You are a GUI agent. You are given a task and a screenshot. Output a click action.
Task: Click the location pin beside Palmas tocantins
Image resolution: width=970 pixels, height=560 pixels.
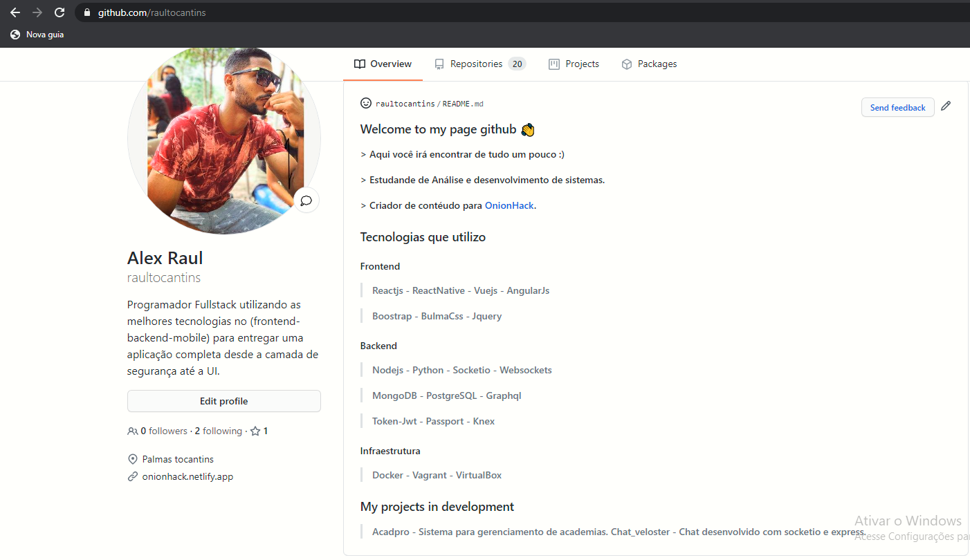(131, 458)
